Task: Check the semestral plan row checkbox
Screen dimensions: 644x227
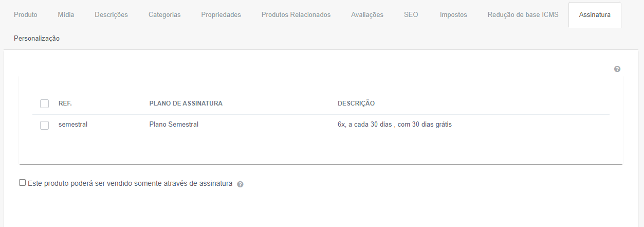Action: pos(45,125)
